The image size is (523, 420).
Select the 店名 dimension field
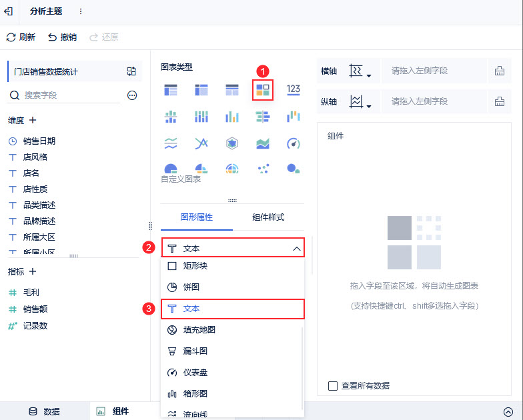pyautogui.click(x=31, y=173)
